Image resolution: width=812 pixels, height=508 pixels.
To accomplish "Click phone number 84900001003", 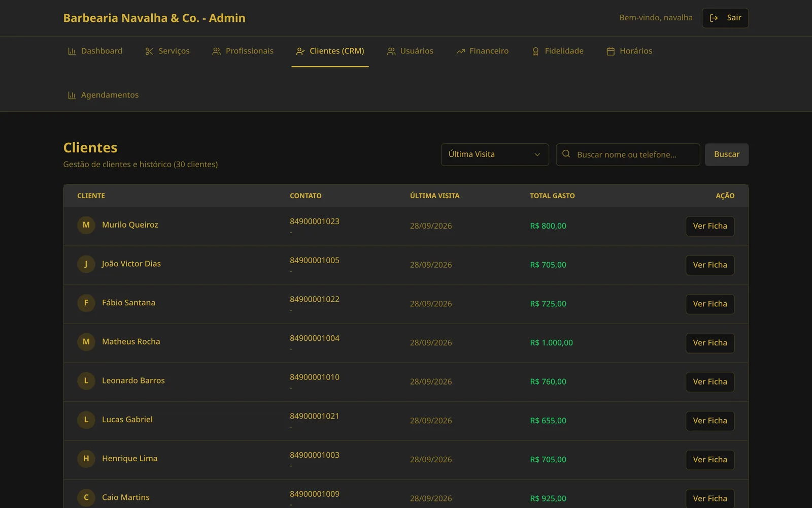I will point(315,455).
